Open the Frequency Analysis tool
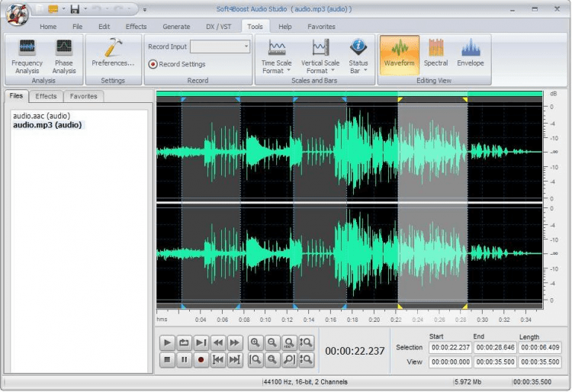 pyautogui.click(x=27, y=56)
